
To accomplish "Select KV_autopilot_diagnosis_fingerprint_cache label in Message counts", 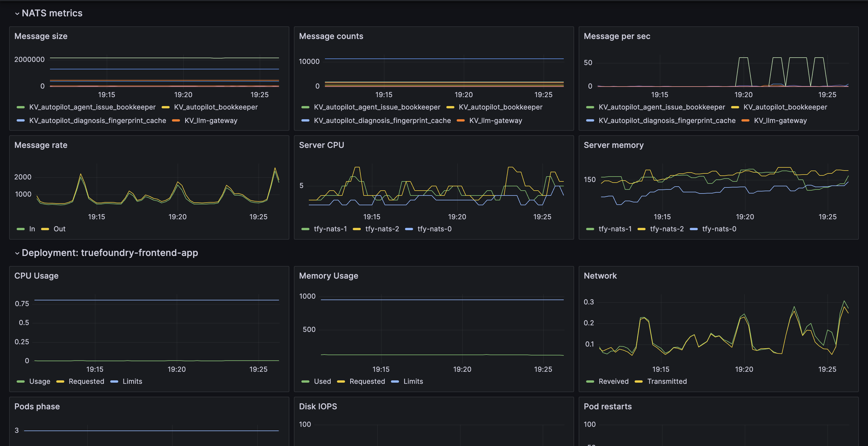I will 382,120.
